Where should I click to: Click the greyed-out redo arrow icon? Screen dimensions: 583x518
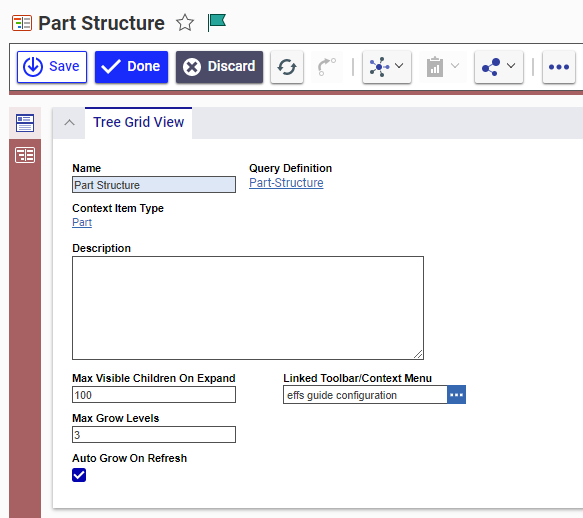[326, 67]
